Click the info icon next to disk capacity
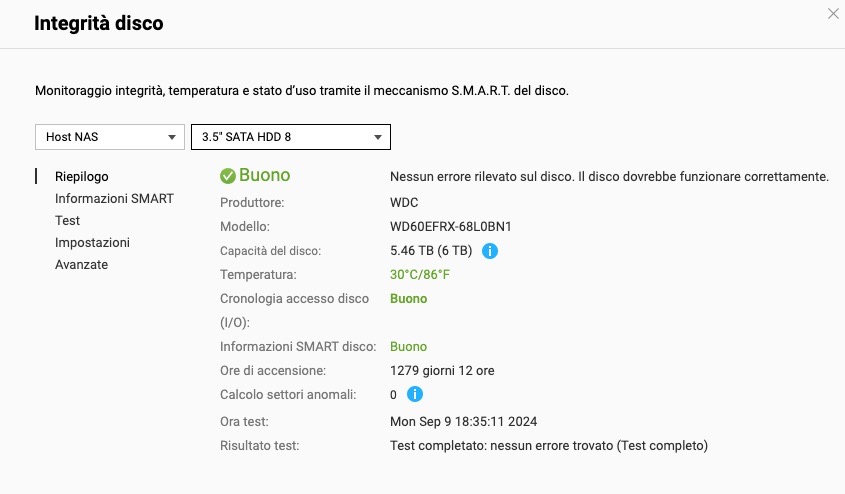This screenshot has height=494, width=845. pos(490,251)
